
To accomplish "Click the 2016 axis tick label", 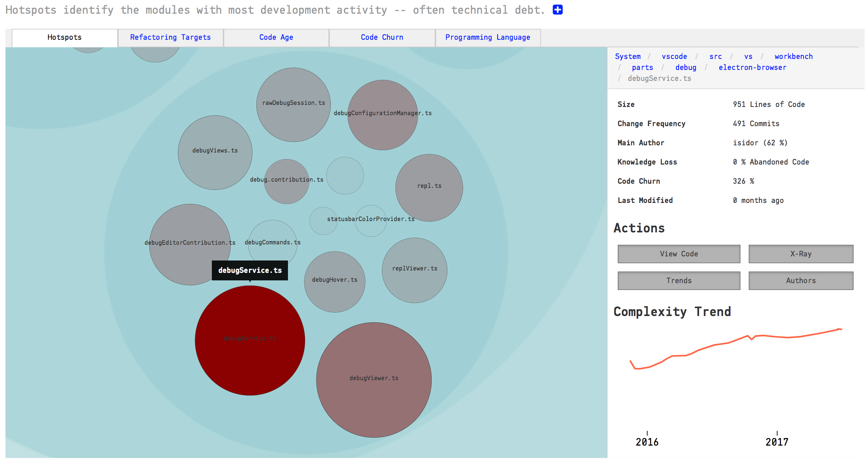I will pyautogui.click(x=647, y=442).
